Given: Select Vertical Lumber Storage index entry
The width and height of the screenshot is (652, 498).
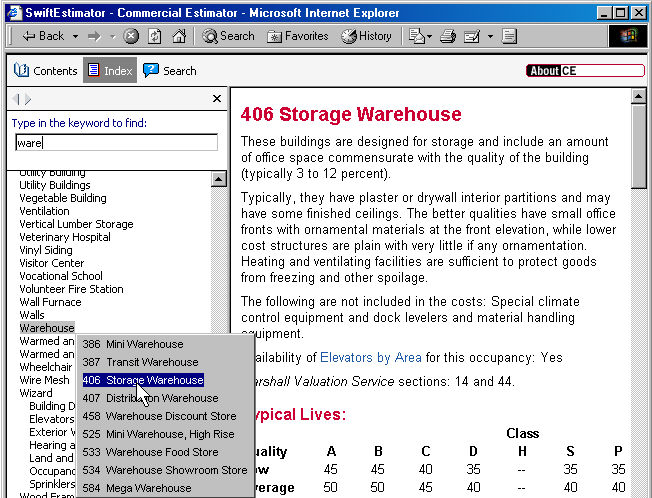Looking at the screenshot, I should [x=76, y=224].
